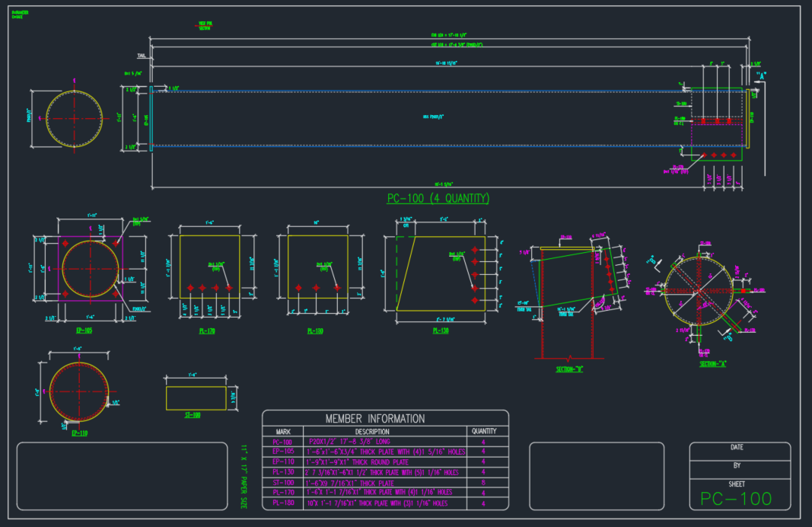Viewport: 812px width, 527px height.
Task: Select the ST-100 quantity value 8
Action: point(483,483)
